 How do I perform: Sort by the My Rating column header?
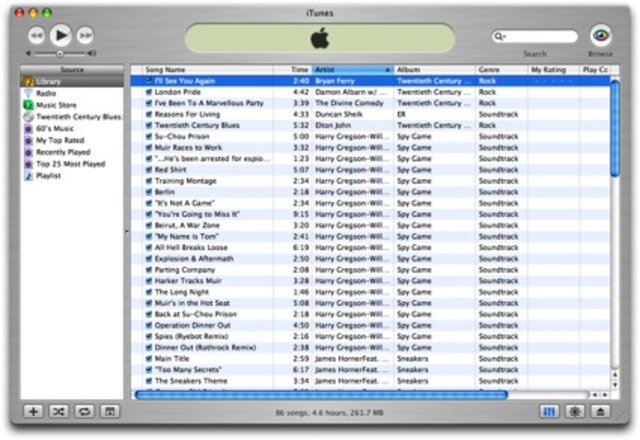(x=553, y=70)
